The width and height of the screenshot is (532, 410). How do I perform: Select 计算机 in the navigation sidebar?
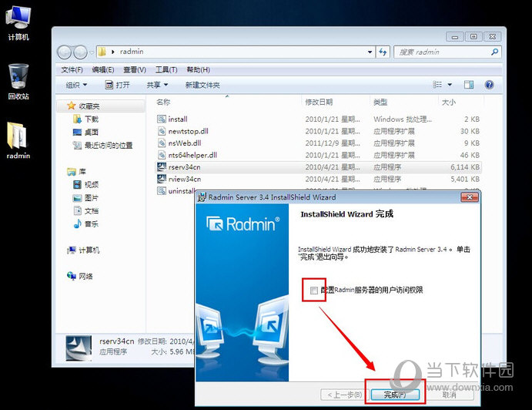(x=83, y=250)
